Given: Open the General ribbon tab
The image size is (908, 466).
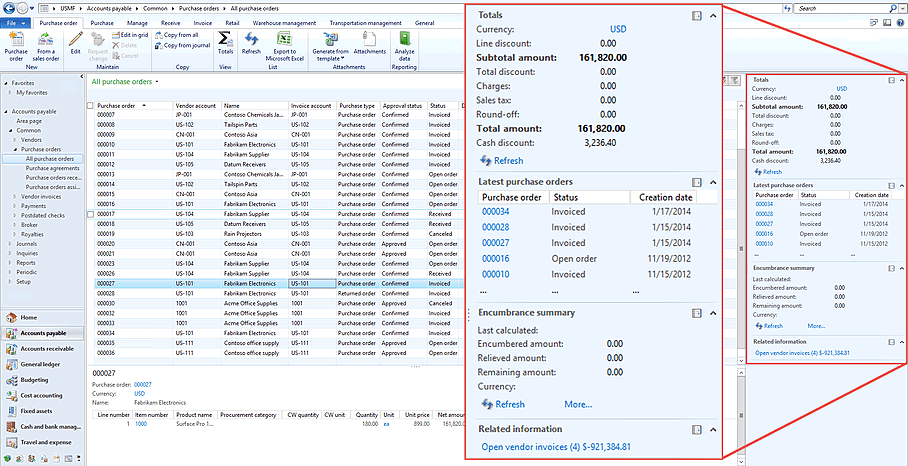Looking at the screenshot, I should pyautogui.click(x=424, y=23).
